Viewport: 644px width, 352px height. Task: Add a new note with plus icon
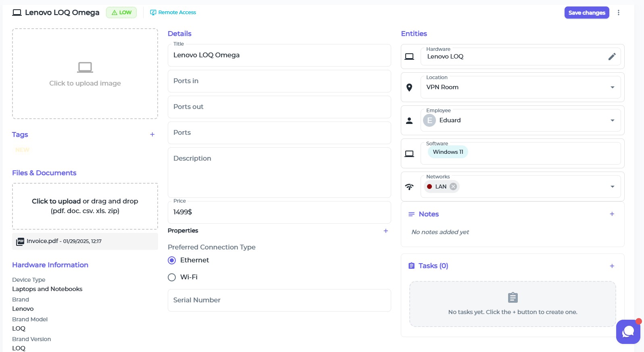(612, 214)
